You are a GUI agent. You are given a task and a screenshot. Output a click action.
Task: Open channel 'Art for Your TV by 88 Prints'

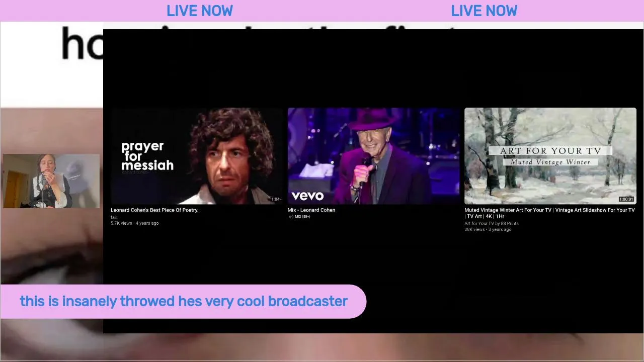(x=492, y=223)
